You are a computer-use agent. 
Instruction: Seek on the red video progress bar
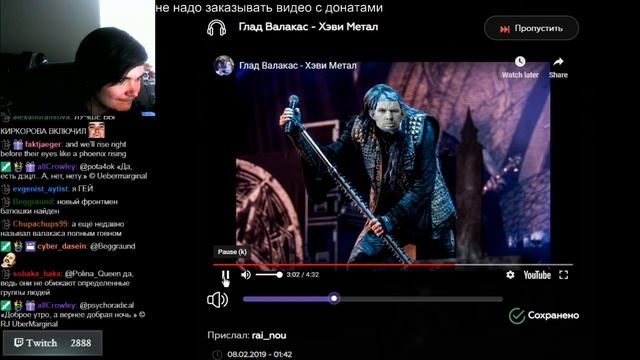[x=393, y=265]
